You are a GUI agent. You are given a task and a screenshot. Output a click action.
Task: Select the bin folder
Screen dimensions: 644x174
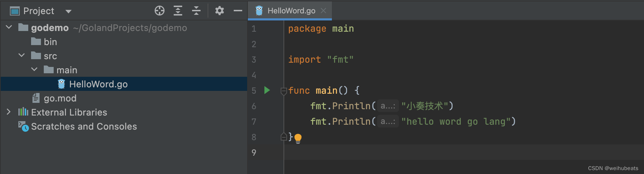(50, 42)
